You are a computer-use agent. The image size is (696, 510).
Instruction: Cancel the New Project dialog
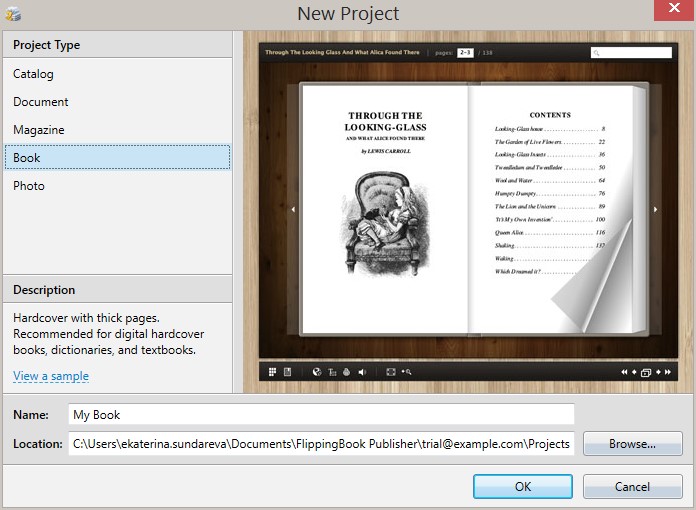tap(633, 486)
